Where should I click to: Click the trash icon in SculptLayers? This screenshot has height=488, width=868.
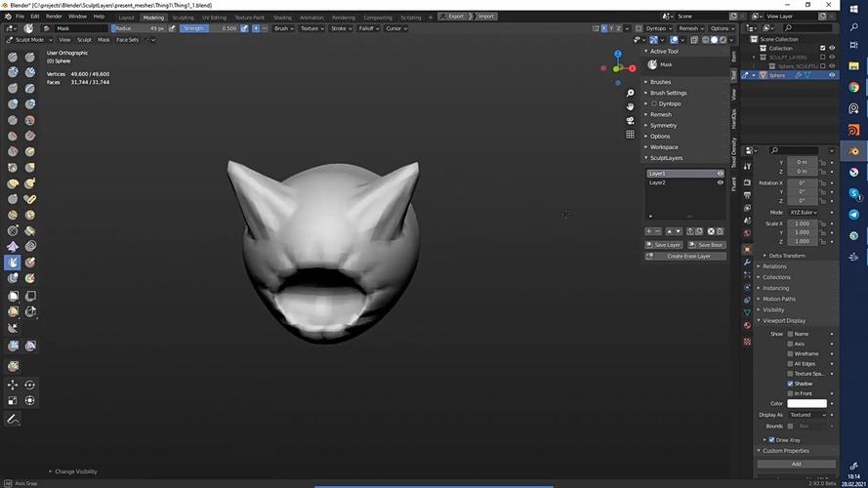pyautogui.click(x=720, y=231)
